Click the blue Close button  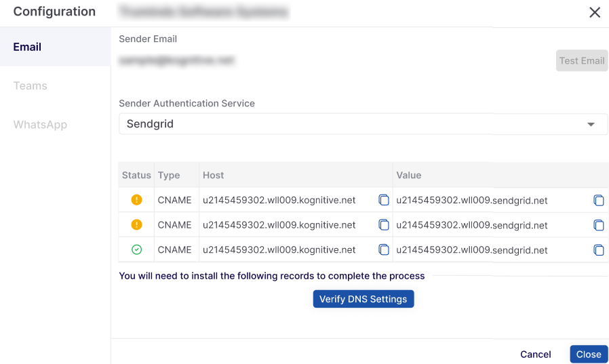coord(588,355)
